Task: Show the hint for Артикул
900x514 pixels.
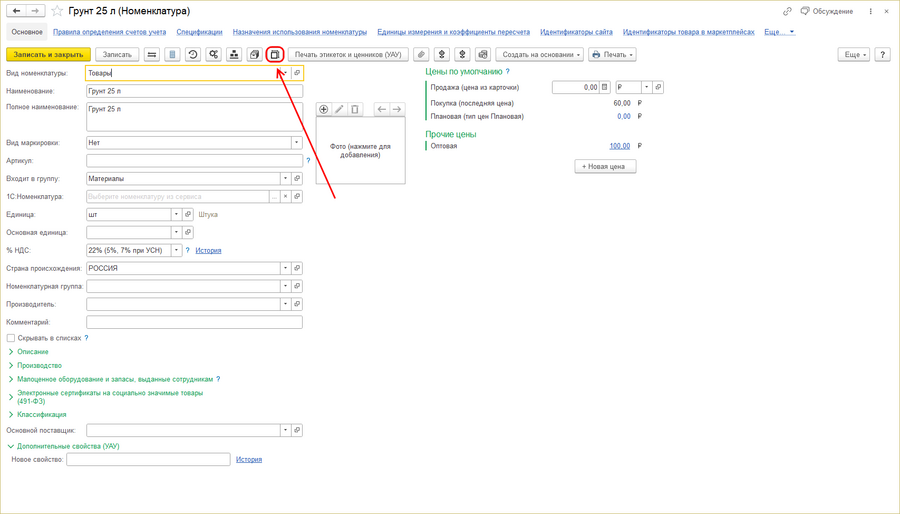Action: tap(308, 161)
